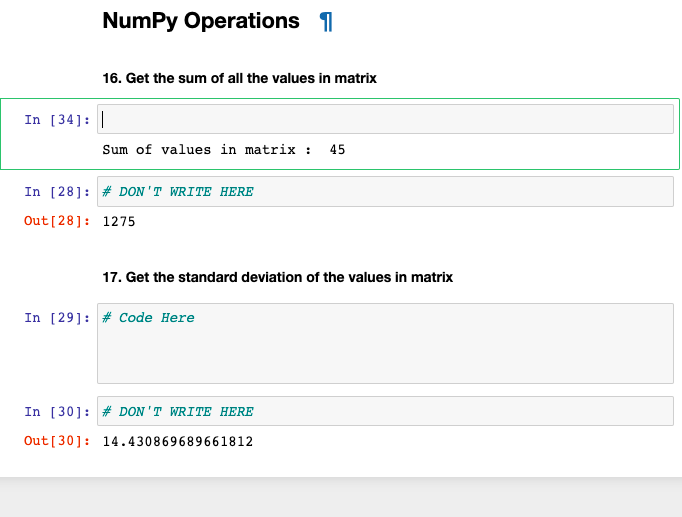Click the question 16 sum heading text
682x517 pixels.
(240, 78)
